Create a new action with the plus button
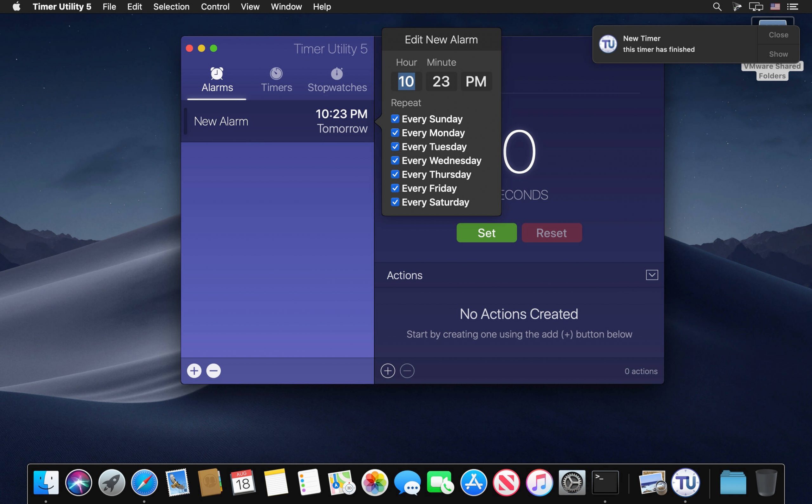 tap(388, 371)
